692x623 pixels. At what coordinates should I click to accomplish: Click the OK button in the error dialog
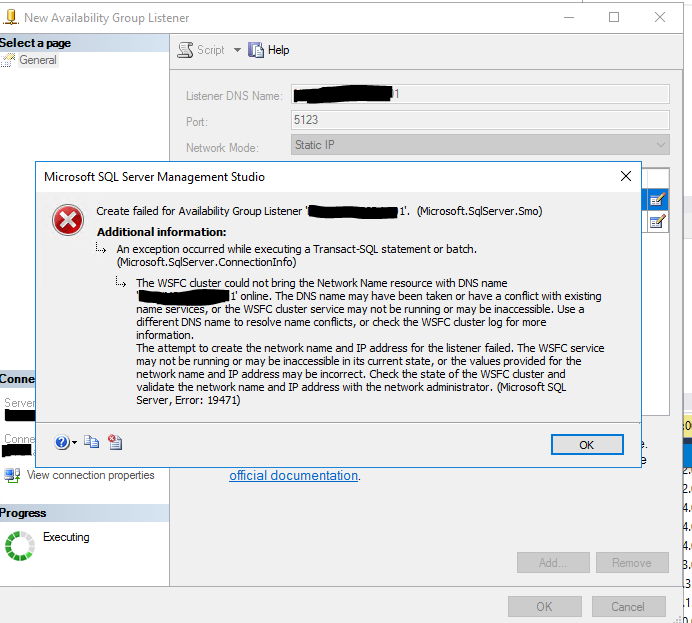click(587, 444)
